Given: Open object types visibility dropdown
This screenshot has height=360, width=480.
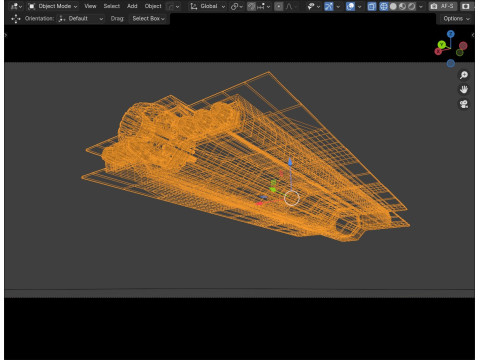Looking at the screenshot, I should tap(313, 6).
